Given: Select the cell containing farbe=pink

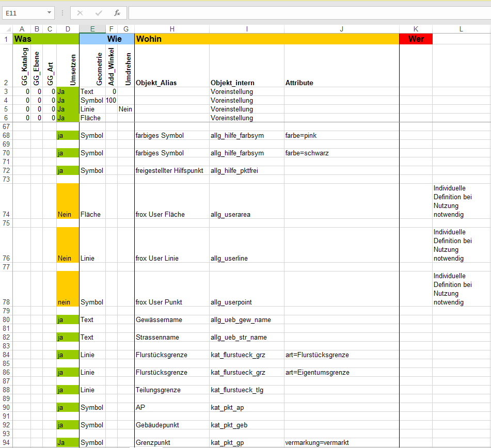Looking at the screenshot, I should click(341, 136).
